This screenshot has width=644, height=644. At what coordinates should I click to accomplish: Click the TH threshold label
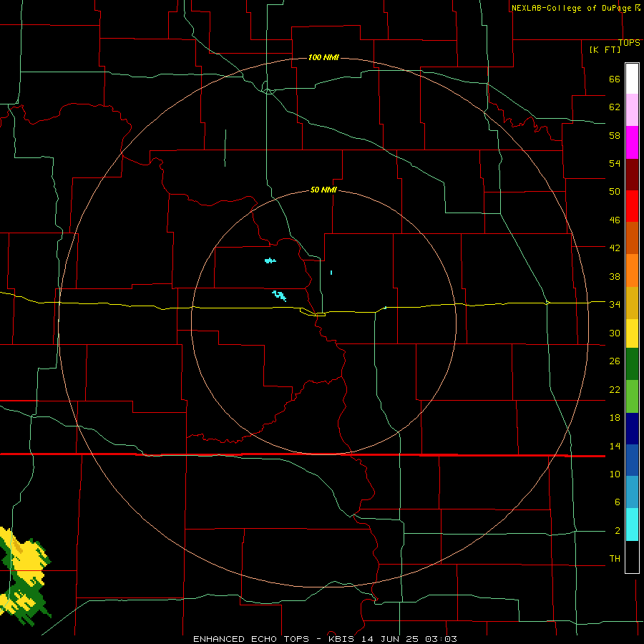[615, 559]
